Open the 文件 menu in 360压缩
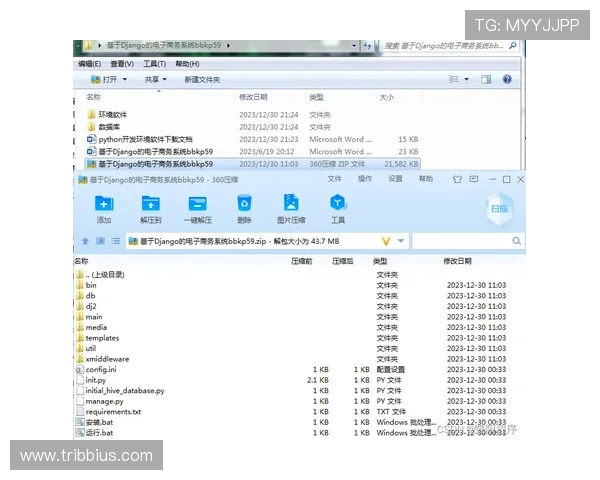600x480 pixels. tap(334, 179)
